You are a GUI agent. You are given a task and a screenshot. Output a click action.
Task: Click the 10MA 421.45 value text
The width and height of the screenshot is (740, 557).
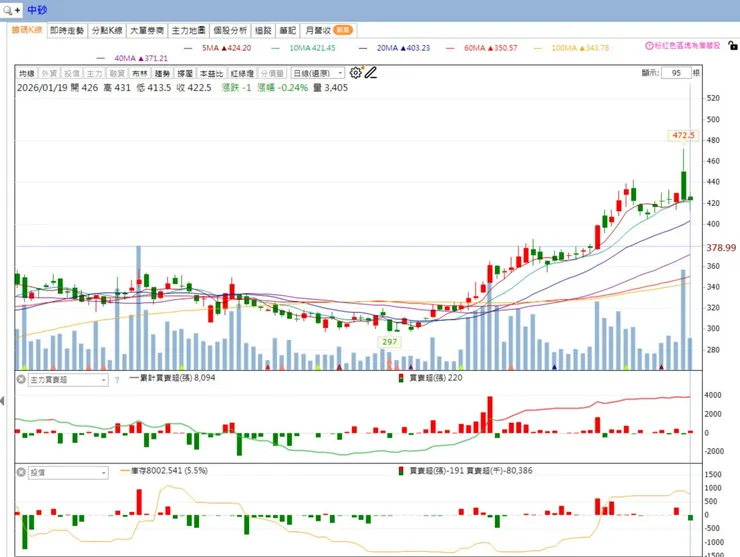(x=312, y=48)
